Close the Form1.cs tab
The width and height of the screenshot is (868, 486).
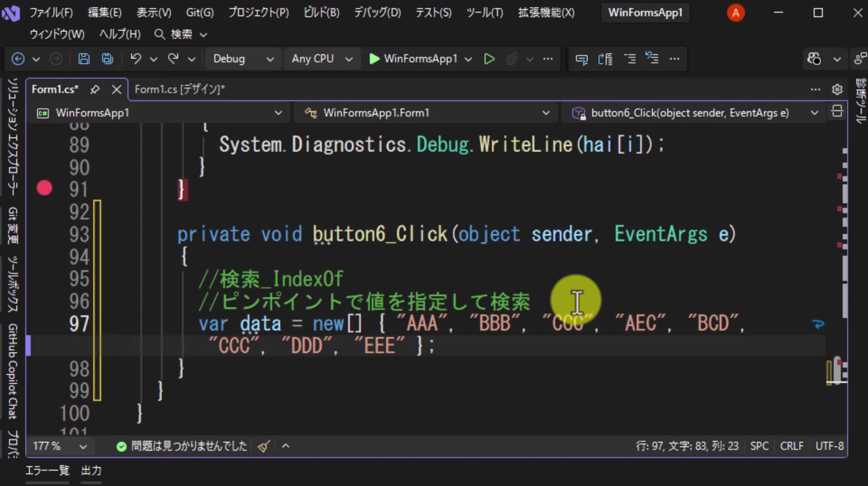click(x=117, y=89)
